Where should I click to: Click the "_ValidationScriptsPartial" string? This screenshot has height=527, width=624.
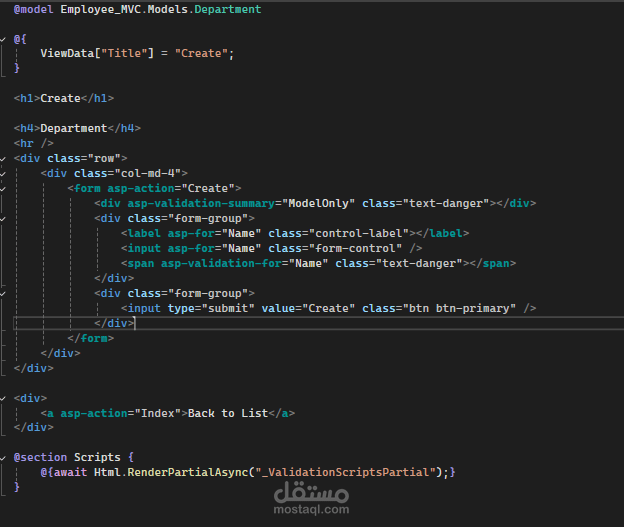pos(345,472)
